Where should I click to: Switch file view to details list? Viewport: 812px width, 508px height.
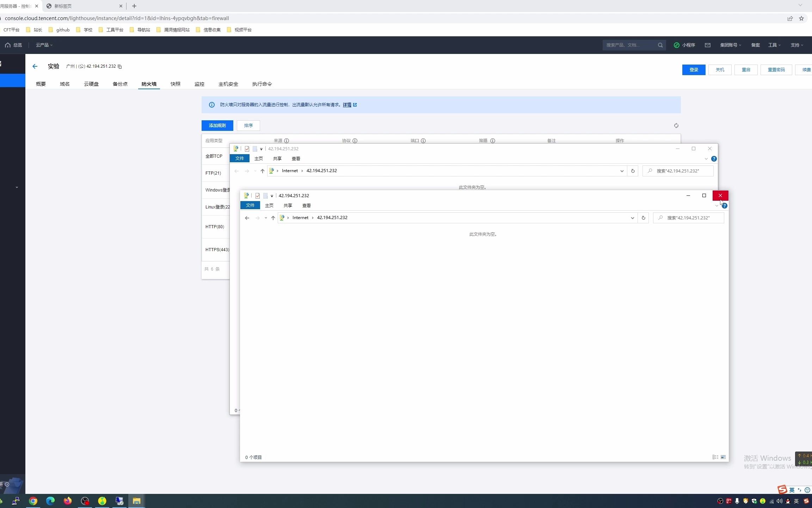coord(715,457)
